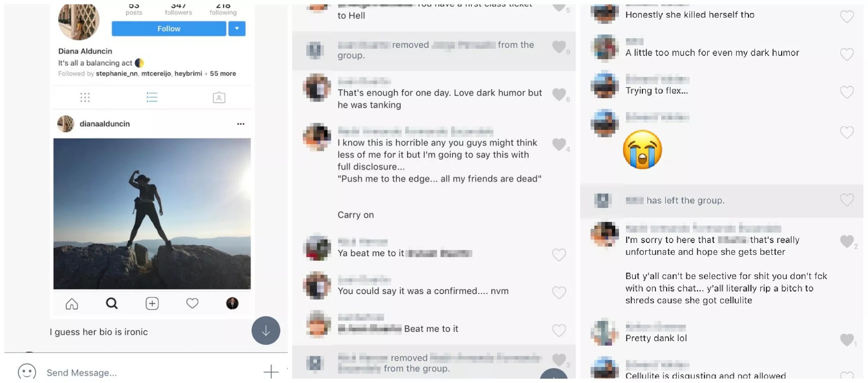Screen dimensions: 868x383
Task: Toggle heart on "Beat me to it" message
Action: pos(559,330)
